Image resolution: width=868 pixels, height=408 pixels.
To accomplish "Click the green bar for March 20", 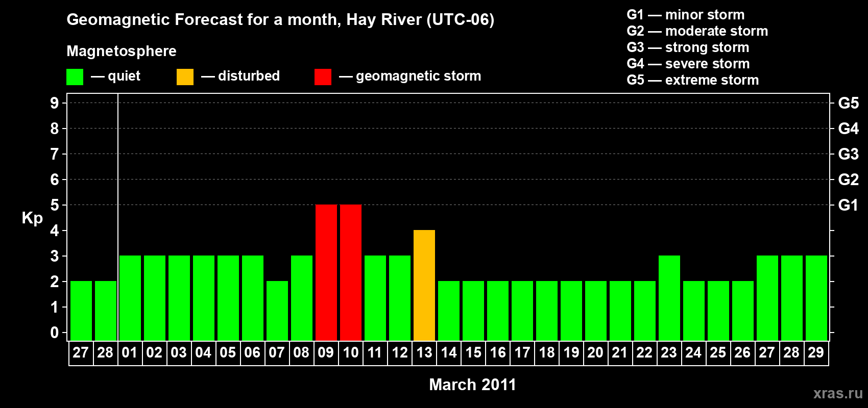I will coord(596,311).
